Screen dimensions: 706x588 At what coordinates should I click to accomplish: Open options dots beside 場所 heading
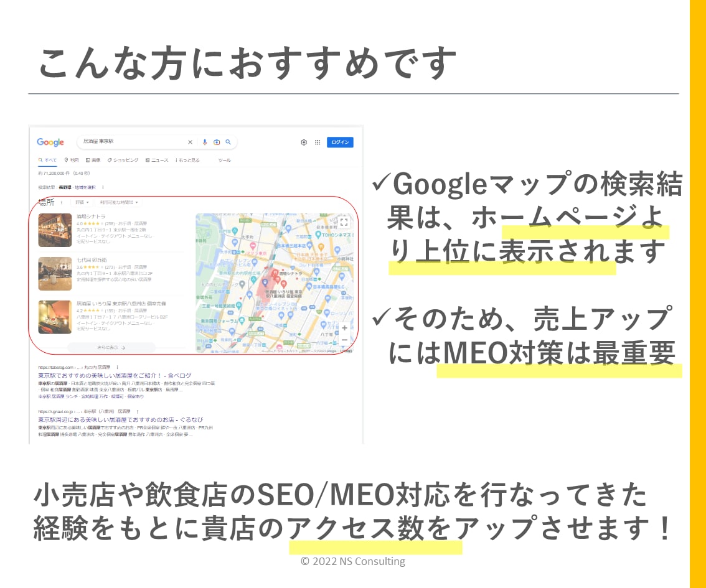pos(62,202)
